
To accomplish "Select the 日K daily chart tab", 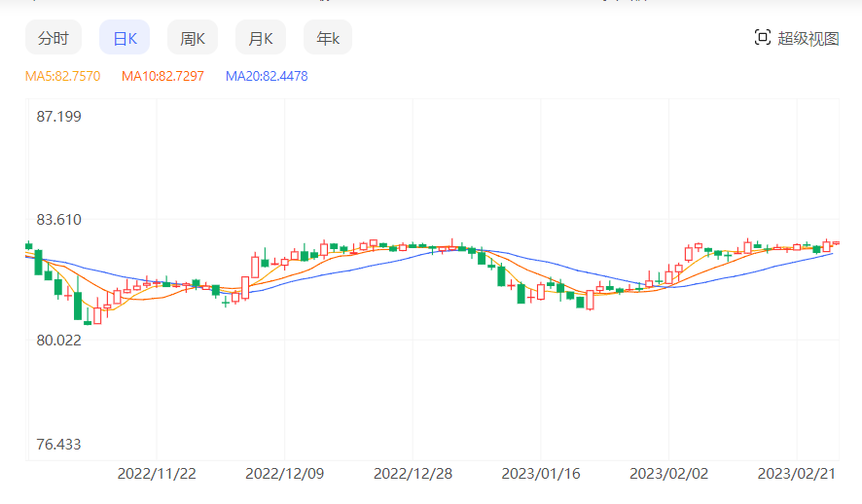I will 125,38.
